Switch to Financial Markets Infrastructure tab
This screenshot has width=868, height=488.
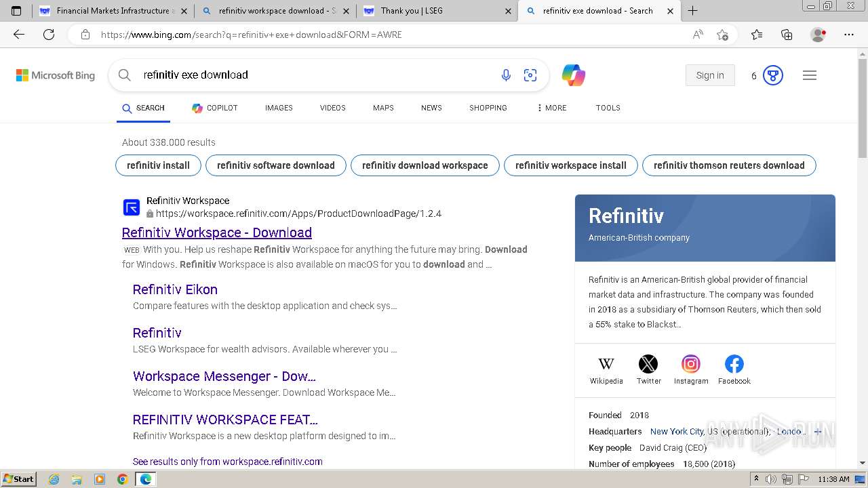point(113,11)
